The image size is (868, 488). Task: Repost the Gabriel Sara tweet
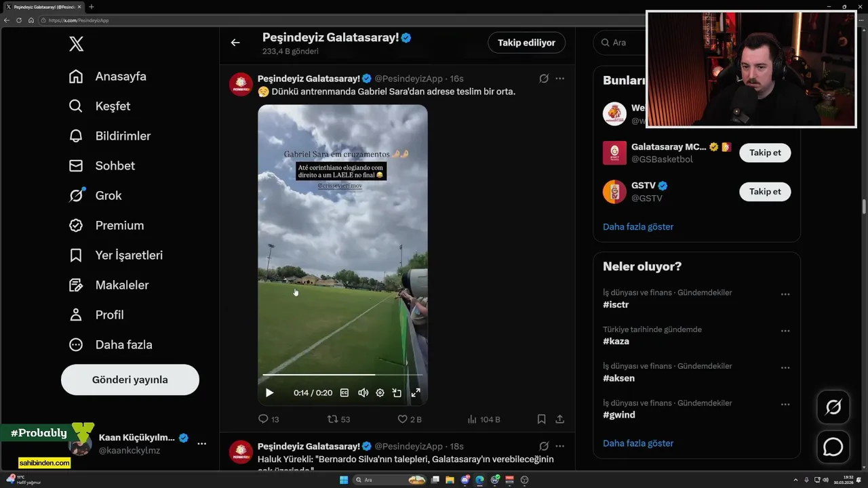338,420
